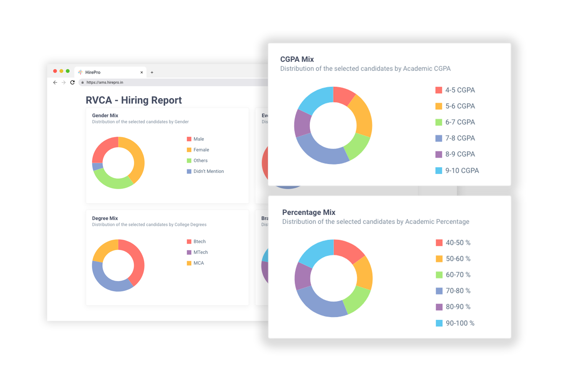Click the green fullscreen circle in the title bar
This screenshot has width=588, height=385.
67,71
